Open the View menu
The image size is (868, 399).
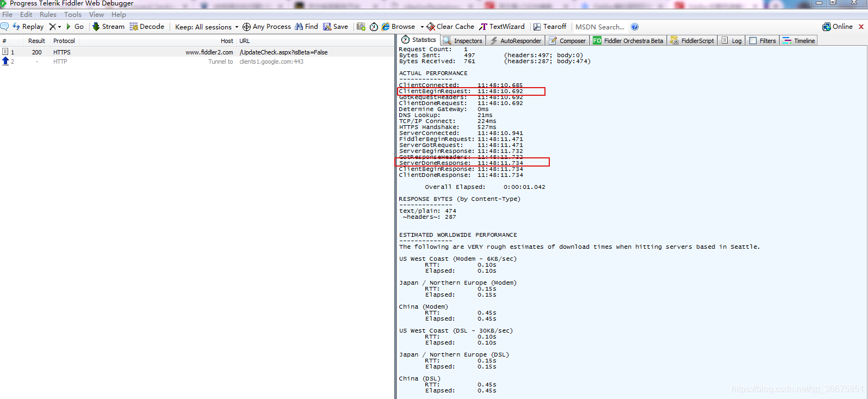[96, 15]
